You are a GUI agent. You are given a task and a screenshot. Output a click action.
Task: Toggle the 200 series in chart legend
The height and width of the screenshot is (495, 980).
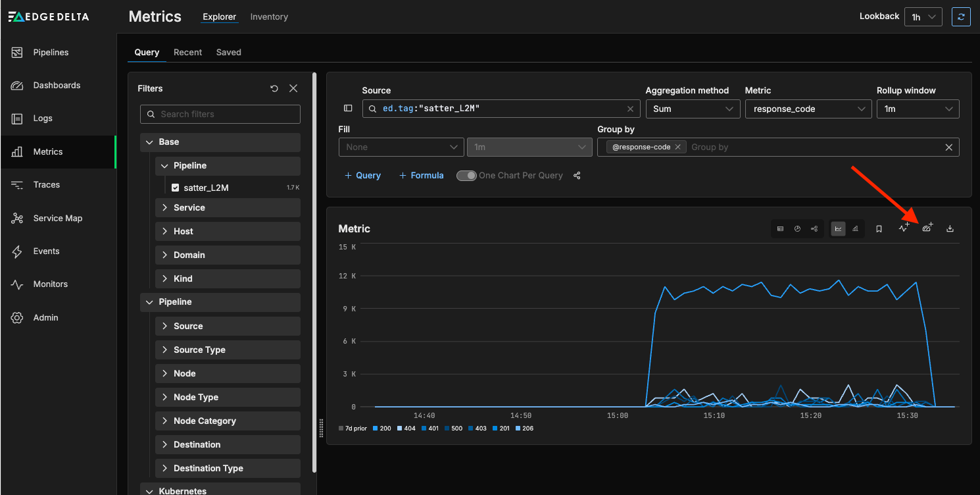[381, 429]
